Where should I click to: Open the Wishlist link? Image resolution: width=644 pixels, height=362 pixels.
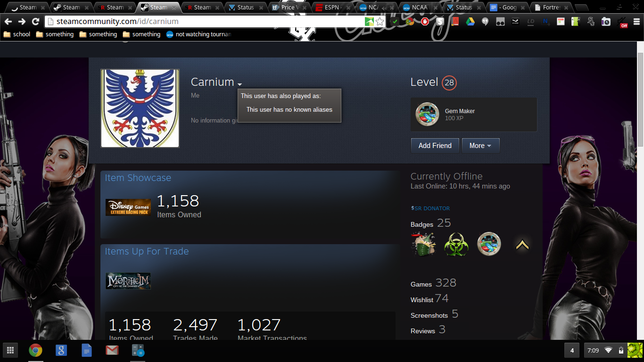tap(421, 300)
